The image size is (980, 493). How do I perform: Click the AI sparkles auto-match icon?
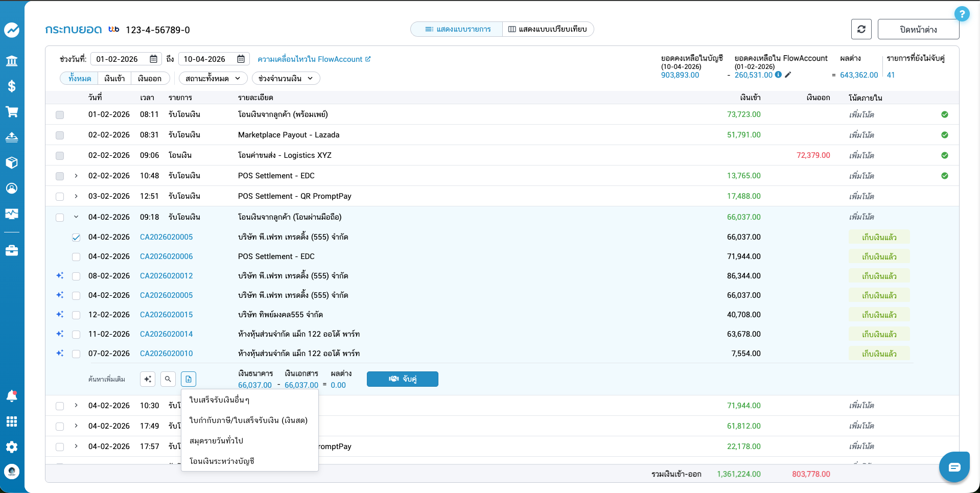[x=147, y=379]
